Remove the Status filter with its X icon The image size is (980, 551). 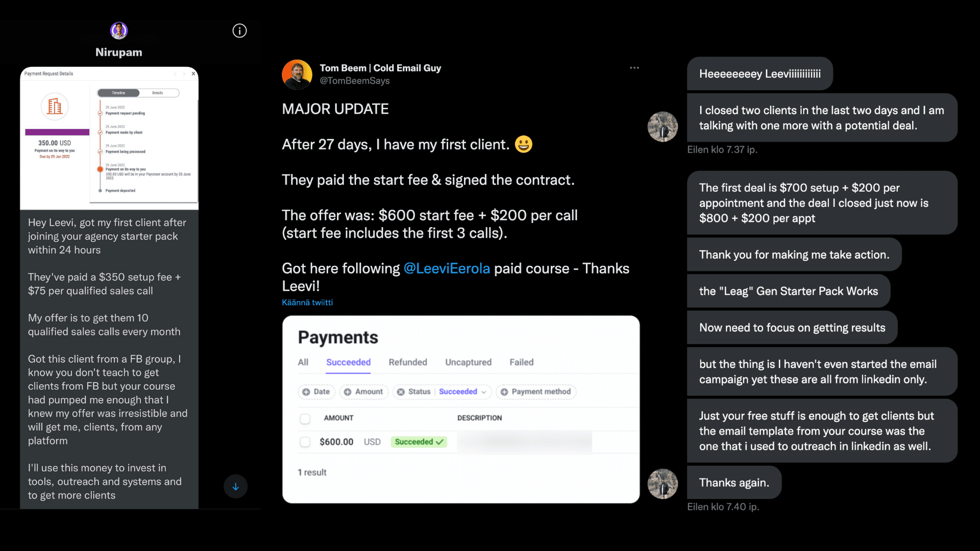401,392
